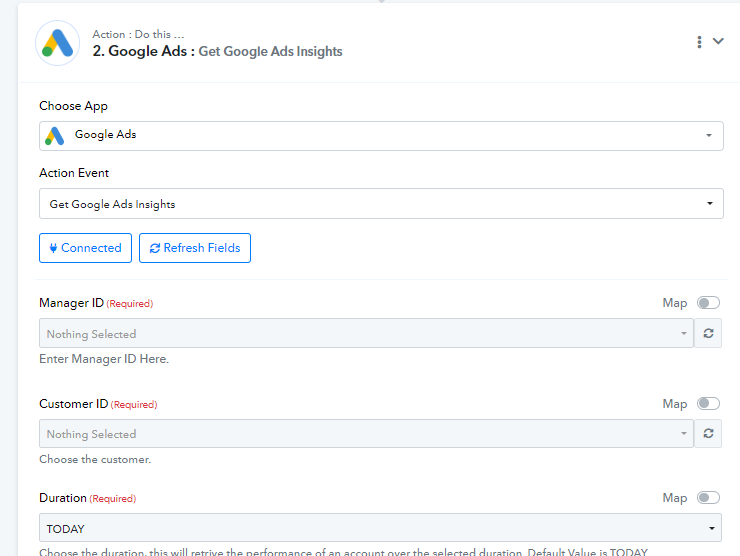Refresh the Customer ID list icon

[708, 433]
